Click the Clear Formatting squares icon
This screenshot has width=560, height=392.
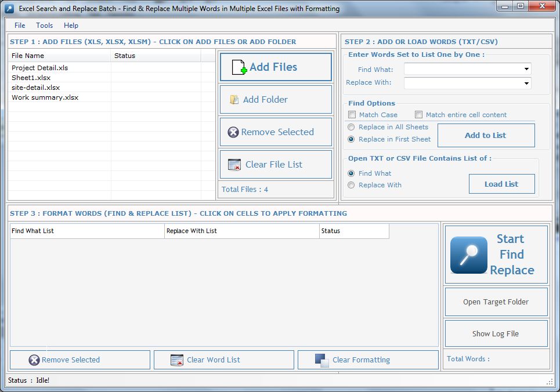[322, 360]
